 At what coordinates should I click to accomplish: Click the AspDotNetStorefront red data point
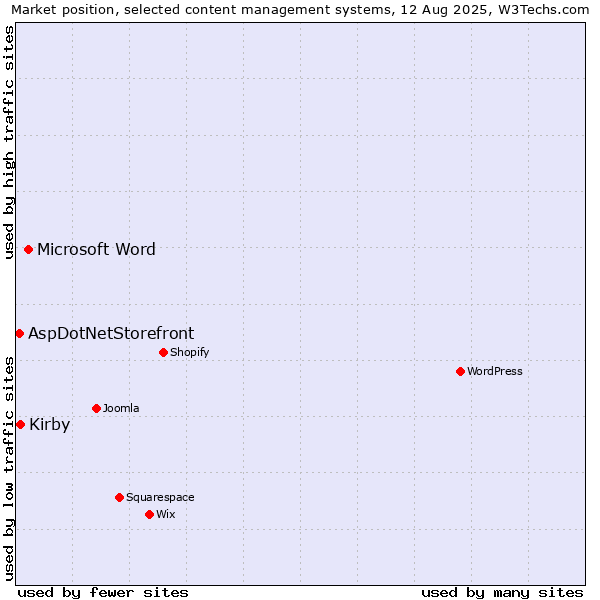pos(20,334)
